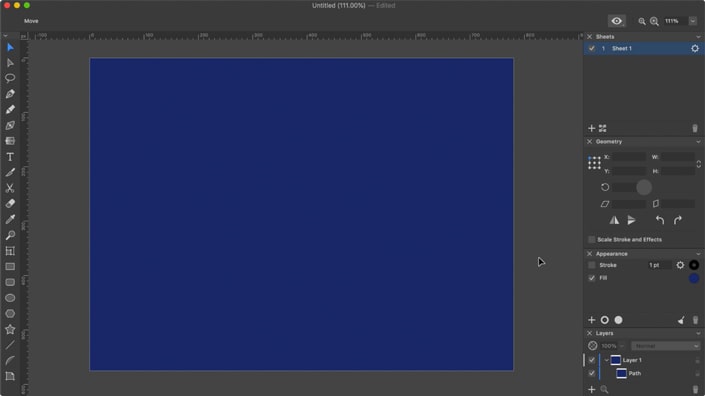Open stroke settings gear
The image size is (705, 396).
pyautogui.click(x=680, y=265)
